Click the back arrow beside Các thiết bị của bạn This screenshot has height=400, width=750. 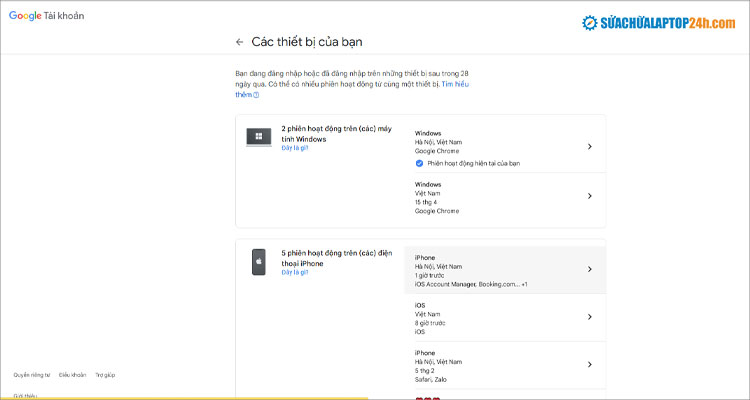(x=239, y=42)
